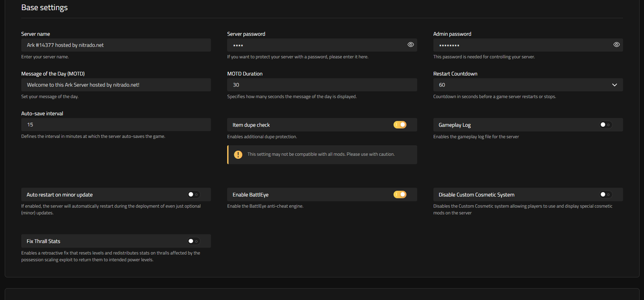Open the Restart Countdown dropdown
644x300 pixels.
pos(528,85)
